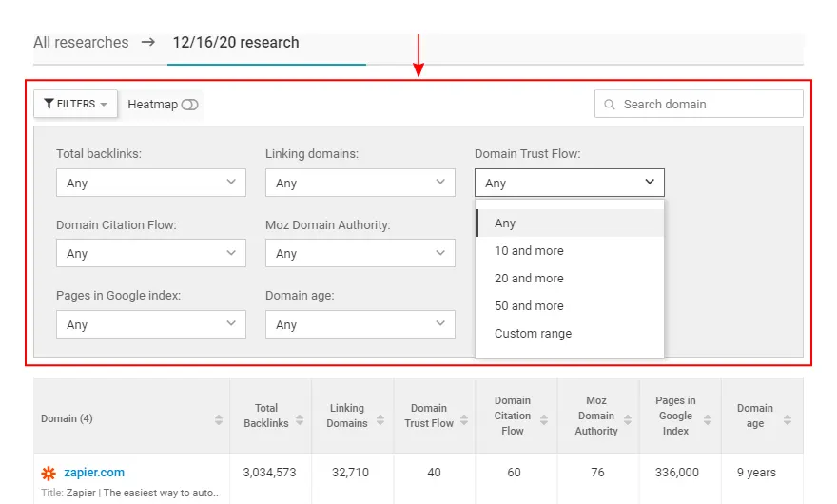Click the Trust Flow value 40

(434, 473)
